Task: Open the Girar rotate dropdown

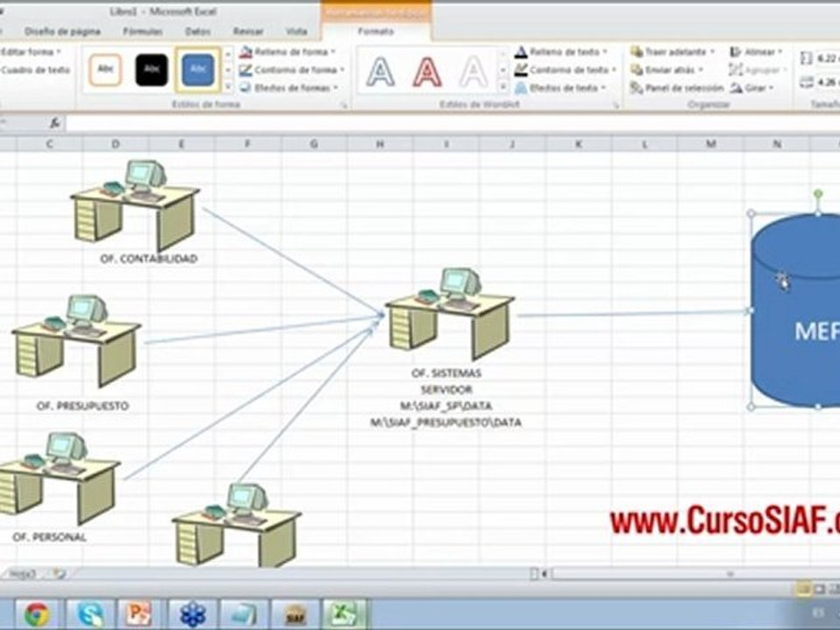Action: tap(752, 87)
